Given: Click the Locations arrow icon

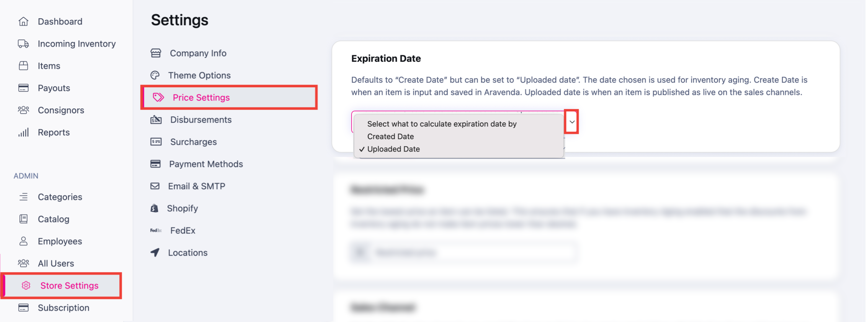Looking at the screenshot, I should click(155, 253).
